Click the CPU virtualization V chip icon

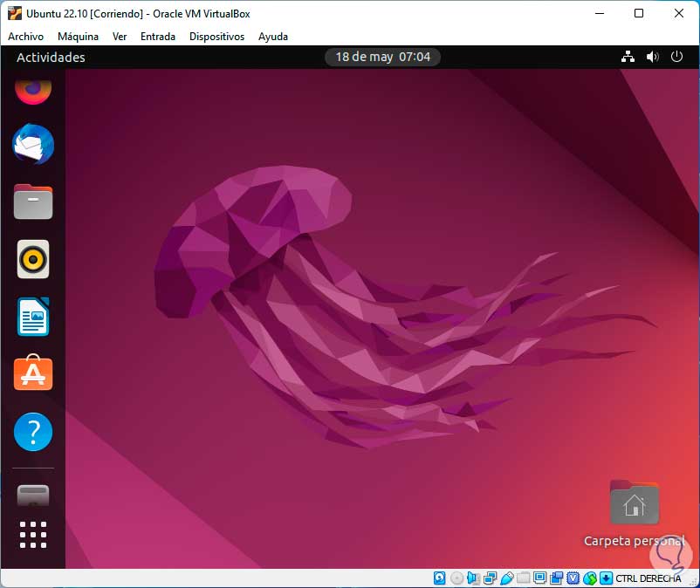click(573, 578)
